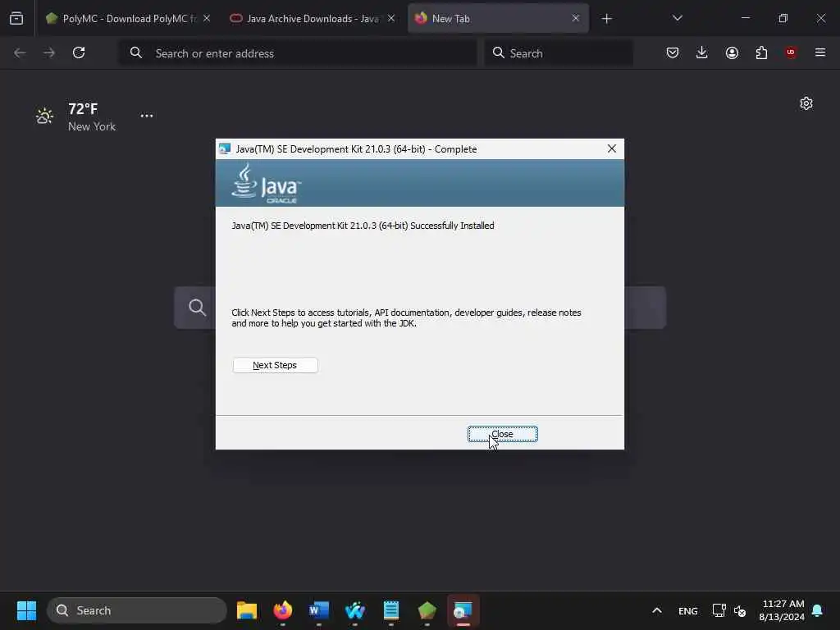Open Microsoft Word from taskbar
This screenshot has height=630, width=840.
point(319,610)
